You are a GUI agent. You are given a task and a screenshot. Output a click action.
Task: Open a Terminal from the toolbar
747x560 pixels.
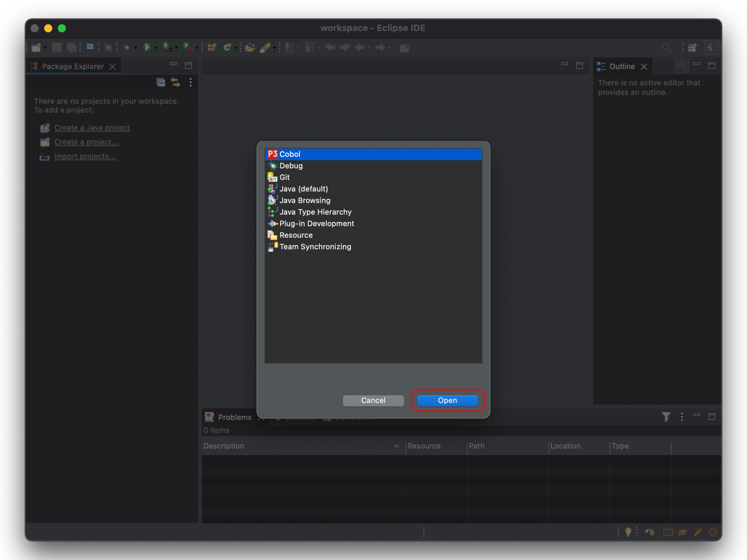tap(90, 48)
